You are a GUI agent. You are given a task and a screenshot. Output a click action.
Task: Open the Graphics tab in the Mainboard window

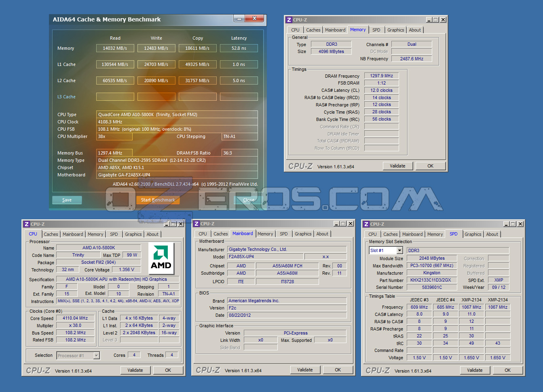pyautogui.click(x=303, y=234)
